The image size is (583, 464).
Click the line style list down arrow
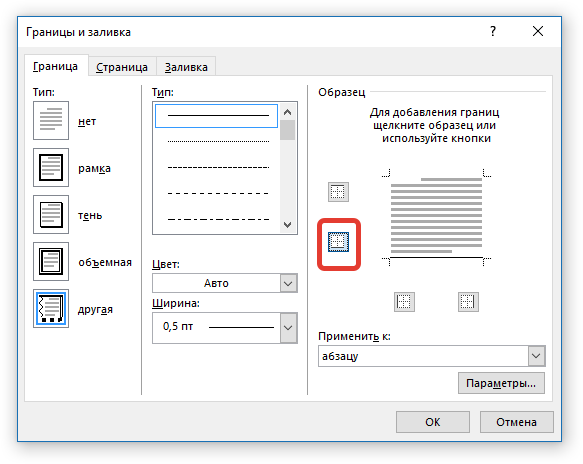coord(287,225)
